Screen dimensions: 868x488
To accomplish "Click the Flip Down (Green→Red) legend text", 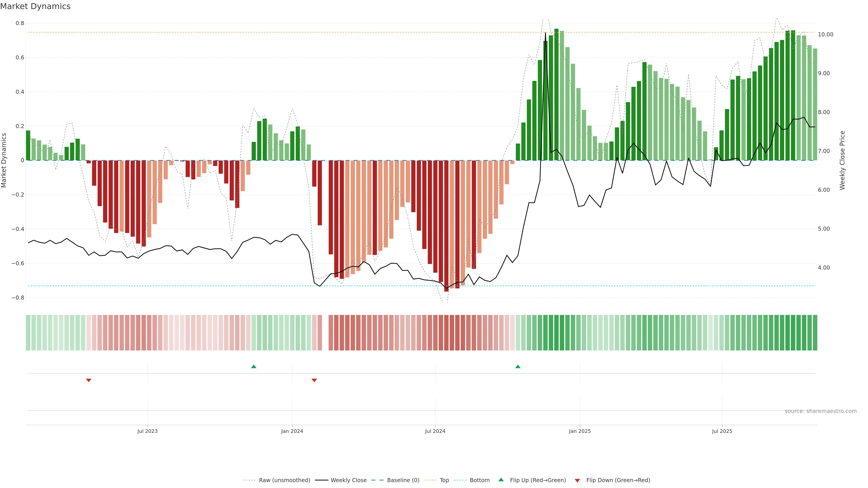I will 618,480.
